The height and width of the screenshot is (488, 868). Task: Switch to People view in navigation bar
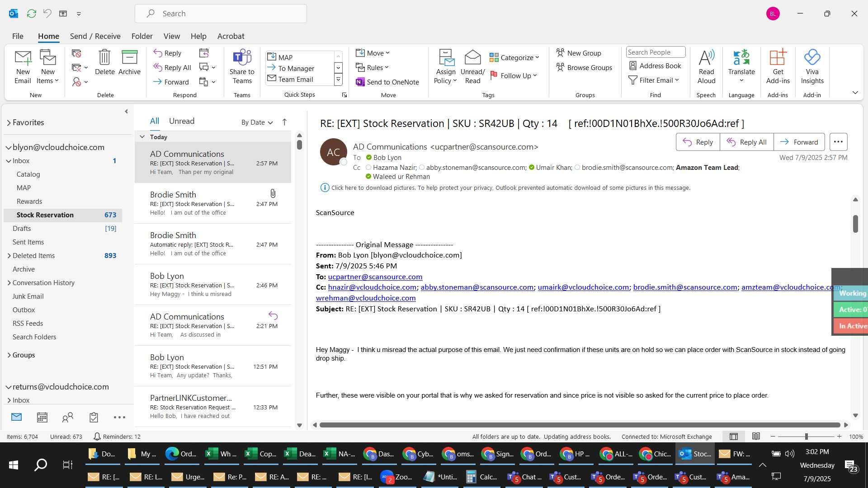click(68, 417)
